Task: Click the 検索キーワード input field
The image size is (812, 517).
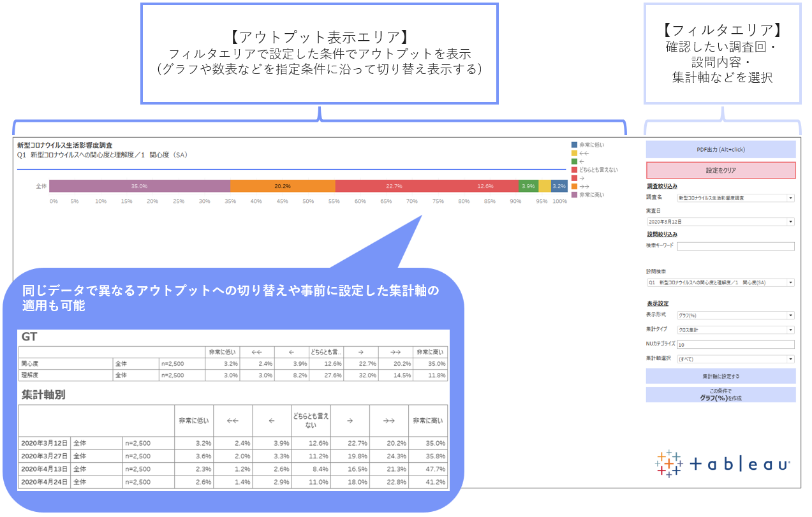Action: (x=735, y=246)
